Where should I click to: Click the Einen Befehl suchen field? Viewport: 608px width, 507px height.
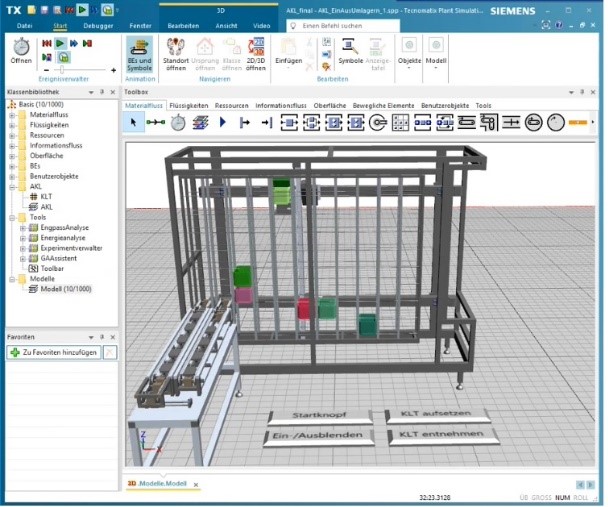point(343,26)
